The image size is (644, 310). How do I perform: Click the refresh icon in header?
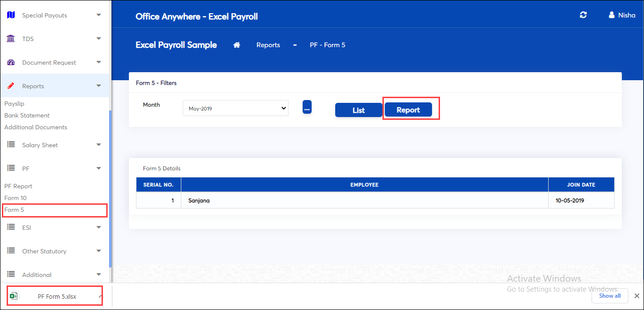click(x=583, y=15)
